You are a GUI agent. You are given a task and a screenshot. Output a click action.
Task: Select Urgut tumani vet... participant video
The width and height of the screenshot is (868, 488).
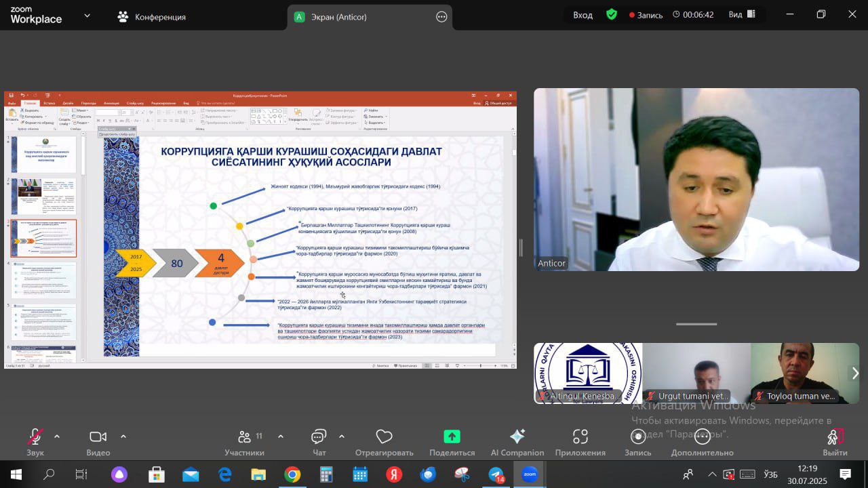696,373
